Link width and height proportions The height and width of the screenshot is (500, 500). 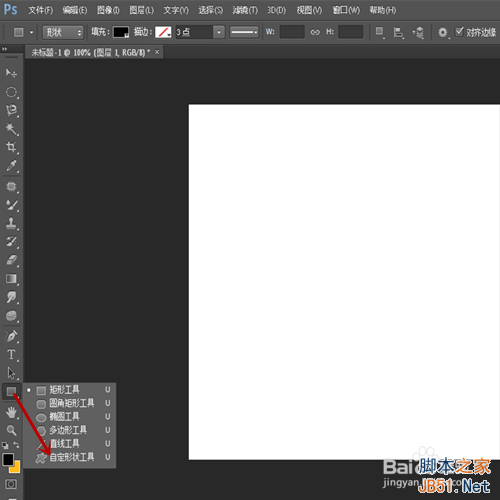pyautogui.click(x=315, y=32)
